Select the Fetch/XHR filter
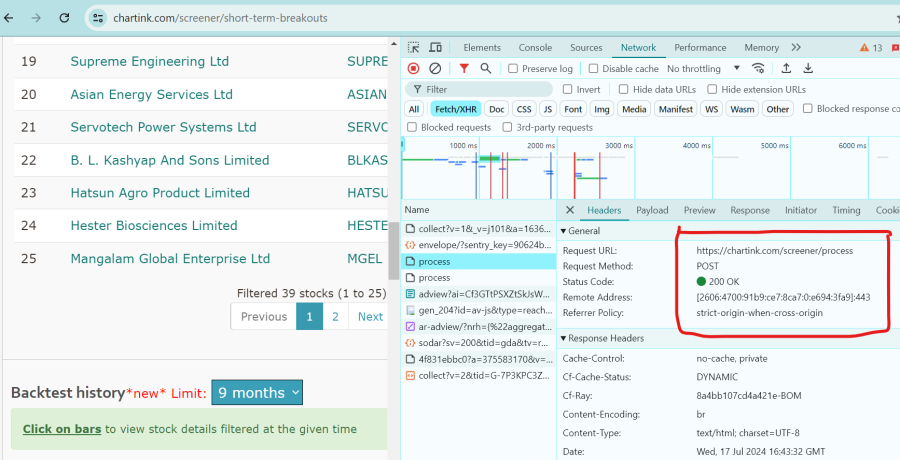This screenshot has width=900, height=460. tap(456, 109)
